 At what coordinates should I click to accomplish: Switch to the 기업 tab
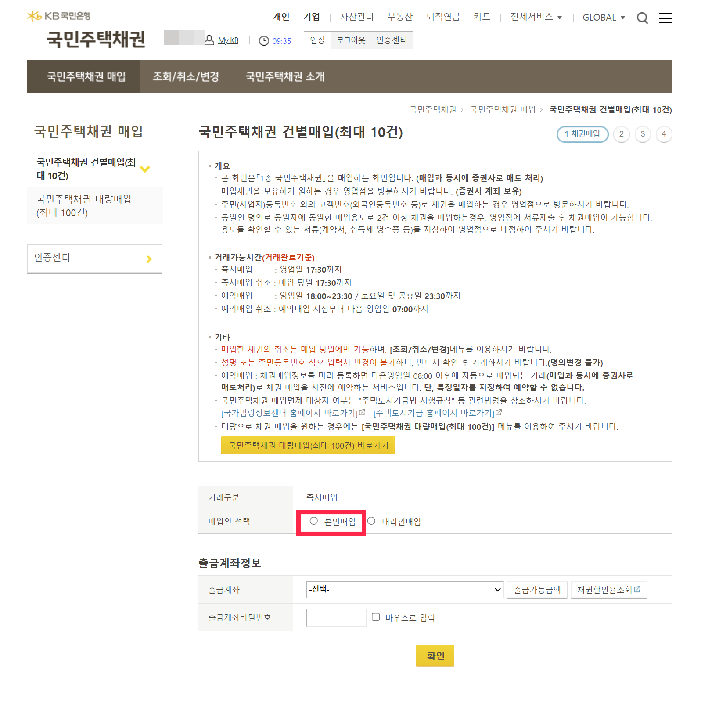point(312,16)
